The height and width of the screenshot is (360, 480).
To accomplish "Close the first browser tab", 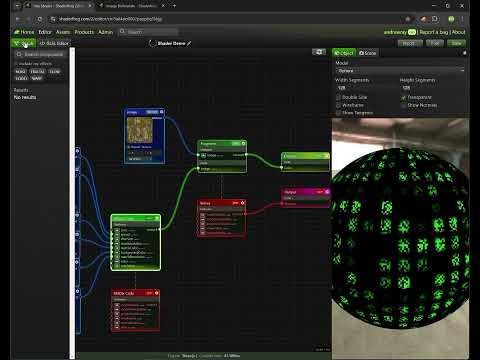I will [90, 6].
